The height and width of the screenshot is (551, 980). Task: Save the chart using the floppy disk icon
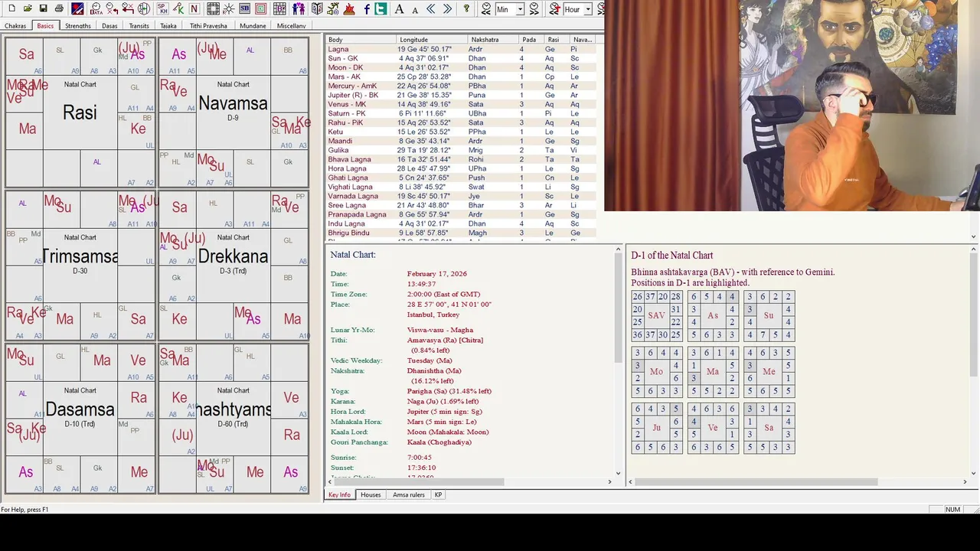point(43,8)
